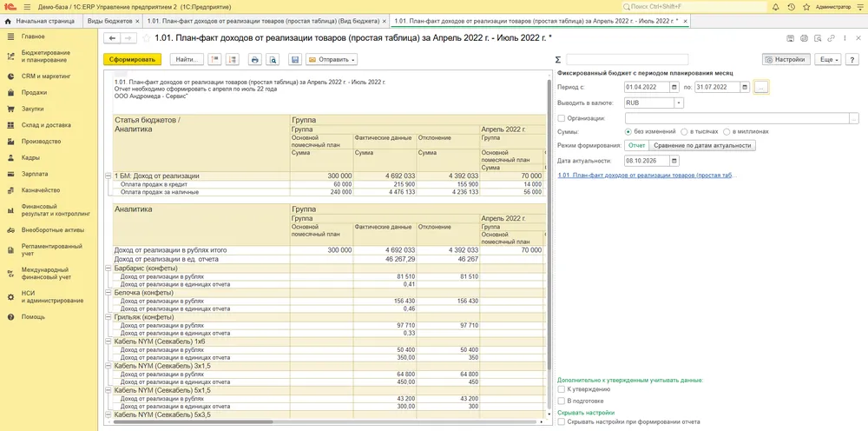Check 'Скрывать настройки при формировании отчета'
Viewport: 868px width, 431px height.
pos(562,421)
